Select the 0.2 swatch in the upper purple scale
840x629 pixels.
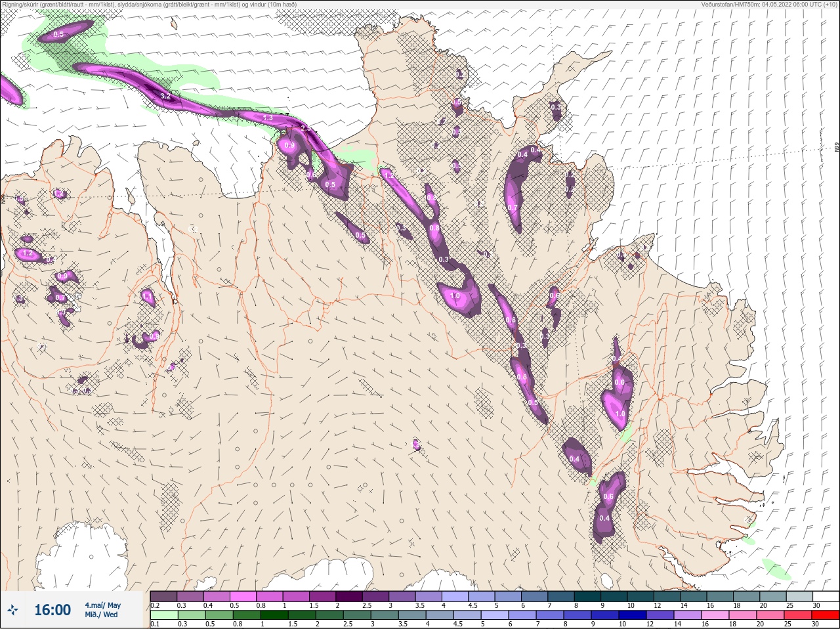pos(163,596)
